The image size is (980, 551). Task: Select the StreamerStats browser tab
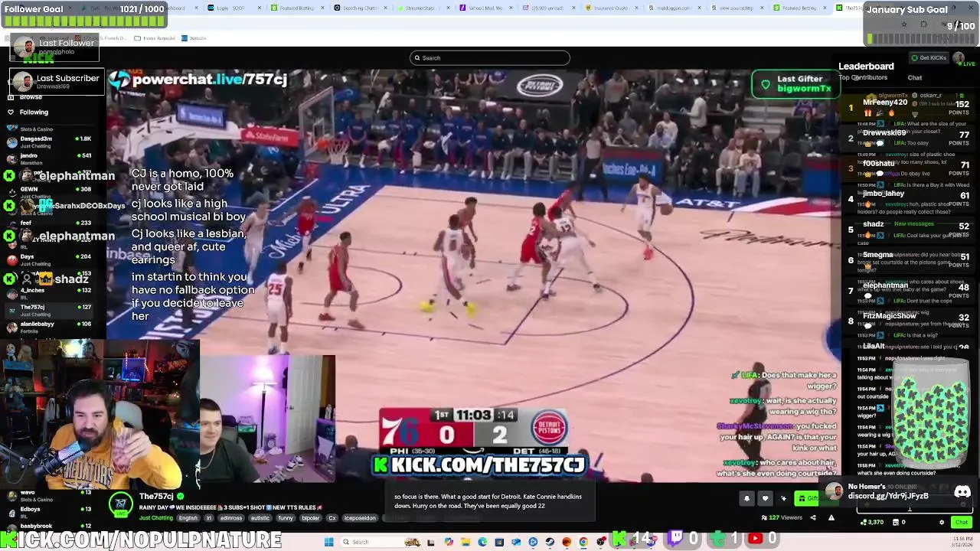pyautogui.click(x=422, y=8)
